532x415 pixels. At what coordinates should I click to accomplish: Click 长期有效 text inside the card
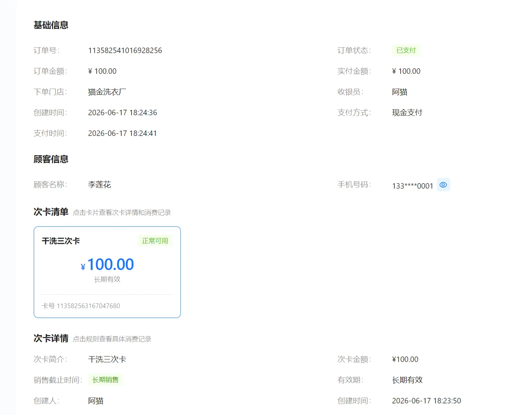click(x=107, y=279)
